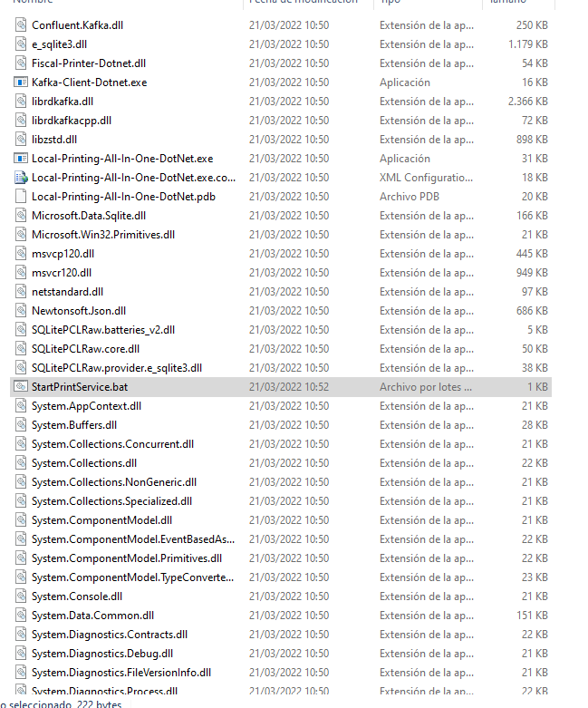Click the 'Archivo por lotes' type cell
The height and width of the screenshot is (708, 588).
(x=426, y=387)
